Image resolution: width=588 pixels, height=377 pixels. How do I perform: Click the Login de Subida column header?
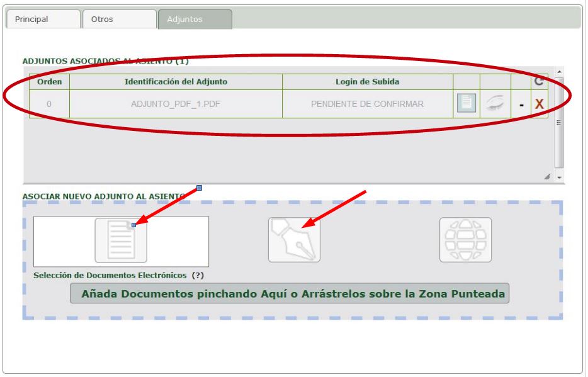(x=368, y=82)
